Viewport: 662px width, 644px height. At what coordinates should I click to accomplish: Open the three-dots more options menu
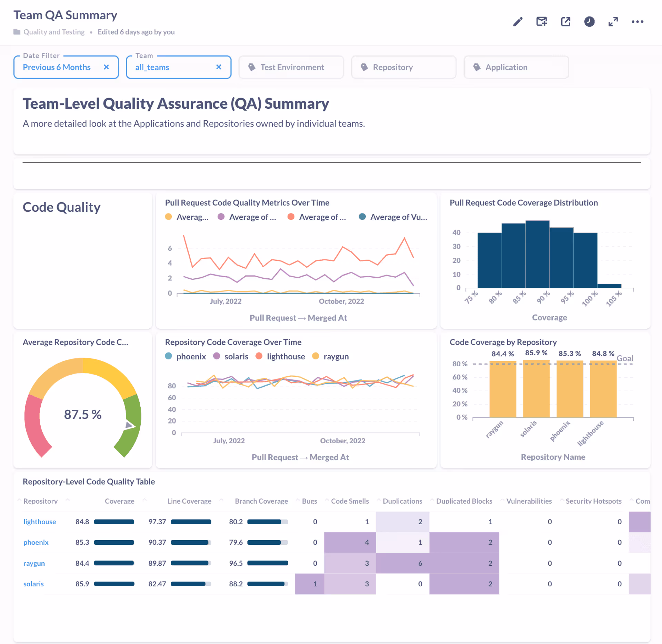637,22
